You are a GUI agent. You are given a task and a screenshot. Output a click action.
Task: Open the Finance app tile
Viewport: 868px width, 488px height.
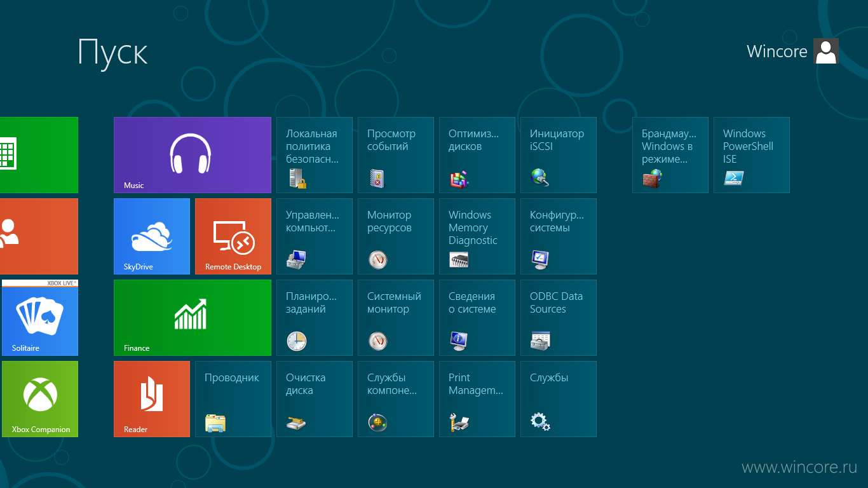point(192,317)
